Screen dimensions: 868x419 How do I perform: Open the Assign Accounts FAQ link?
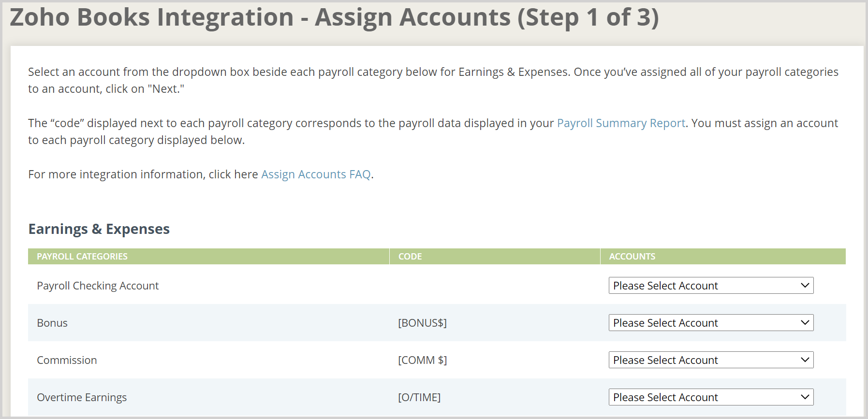[x=315, y=174]
